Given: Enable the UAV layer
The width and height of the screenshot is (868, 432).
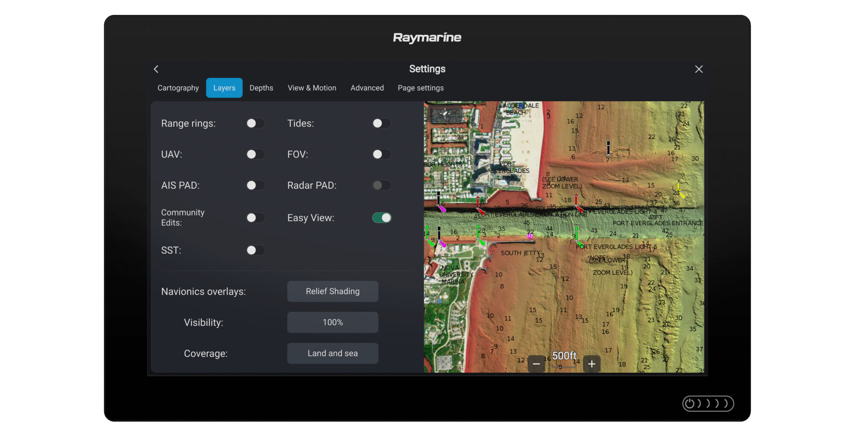Looking at the screenshot, I should (x=256, y=154).
